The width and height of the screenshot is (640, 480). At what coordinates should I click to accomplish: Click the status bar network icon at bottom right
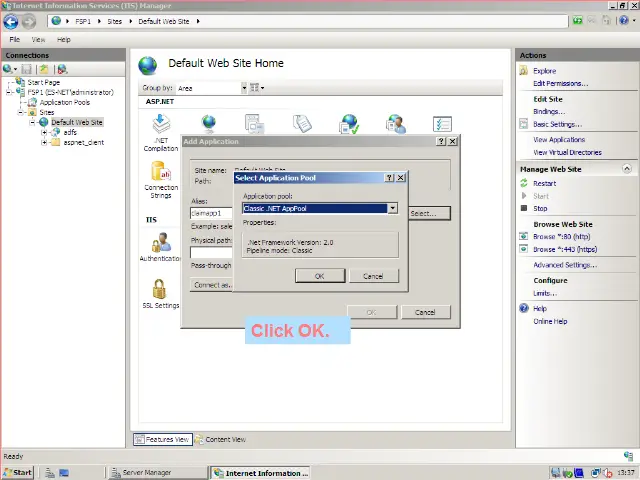click(628, 456)
